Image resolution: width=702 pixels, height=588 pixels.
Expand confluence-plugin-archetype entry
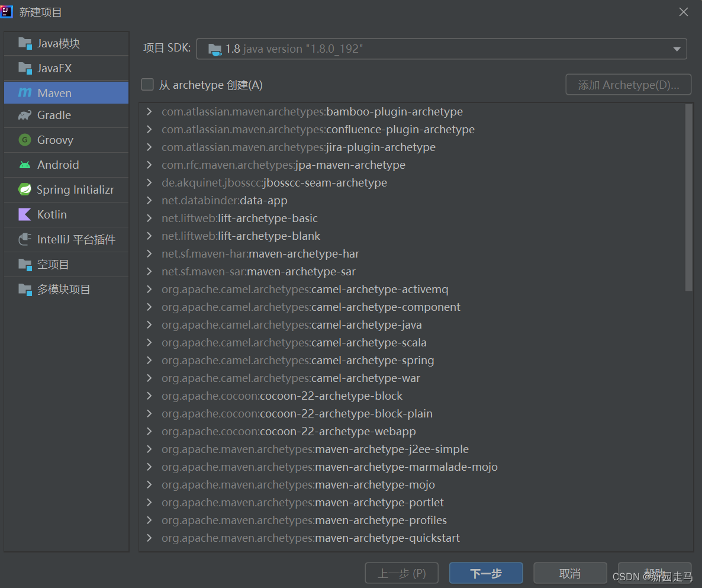pyautogui.click(x=150, y=130)
